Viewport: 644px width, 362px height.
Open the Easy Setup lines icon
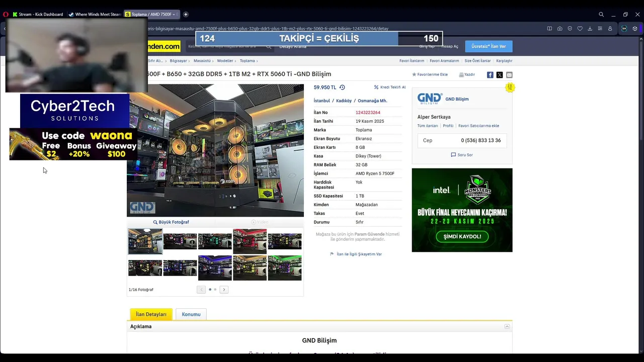click(x=600, y=29)
